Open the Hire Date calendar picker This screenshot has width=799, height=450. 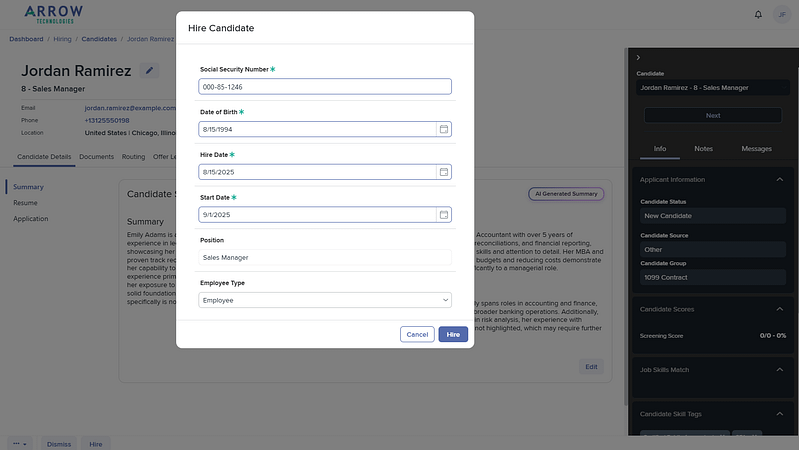tap(443, 172)
